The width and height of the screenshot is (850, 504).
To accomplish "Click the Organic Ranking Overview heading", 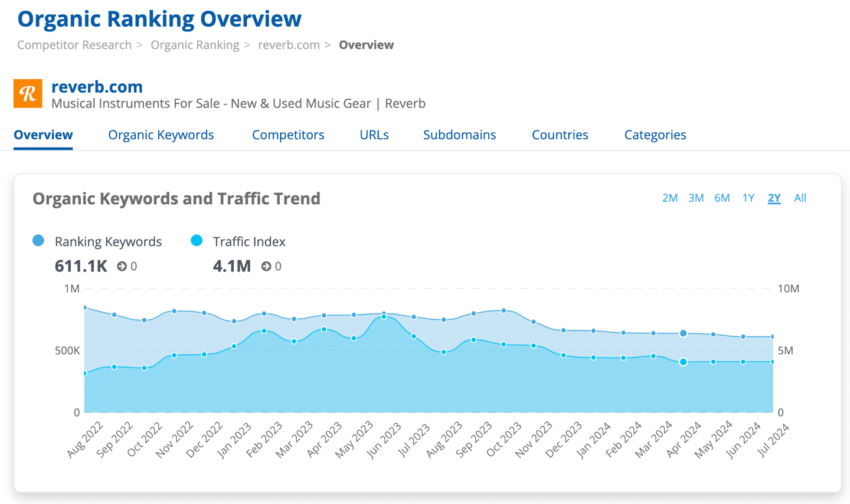I will [x=159, y=19].
